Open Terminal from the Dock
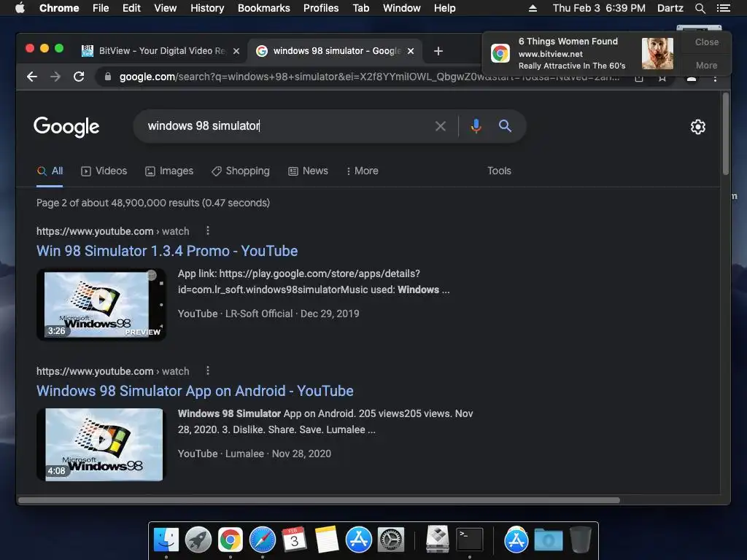The image size is (747, 560). pyautogui.click(x=470, y=540)
